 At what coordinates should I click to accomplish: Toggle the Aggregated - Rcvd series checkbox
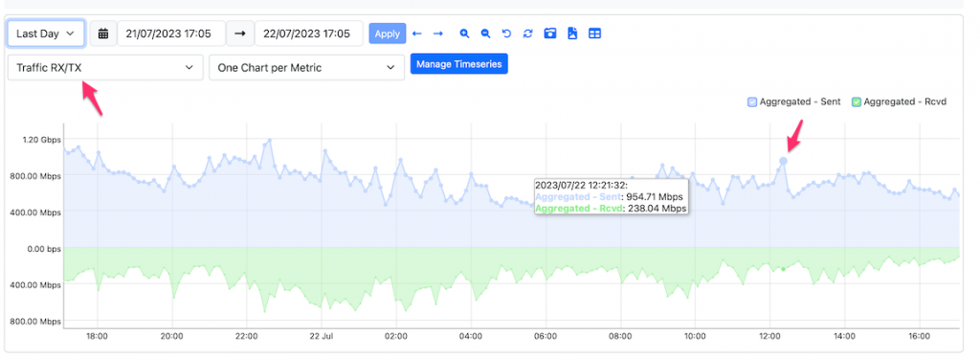pos(857,101)
